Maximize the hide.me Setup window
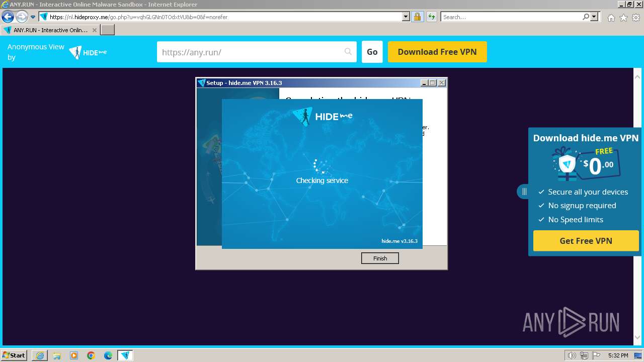Screen dimensions: 644x362 433,83
